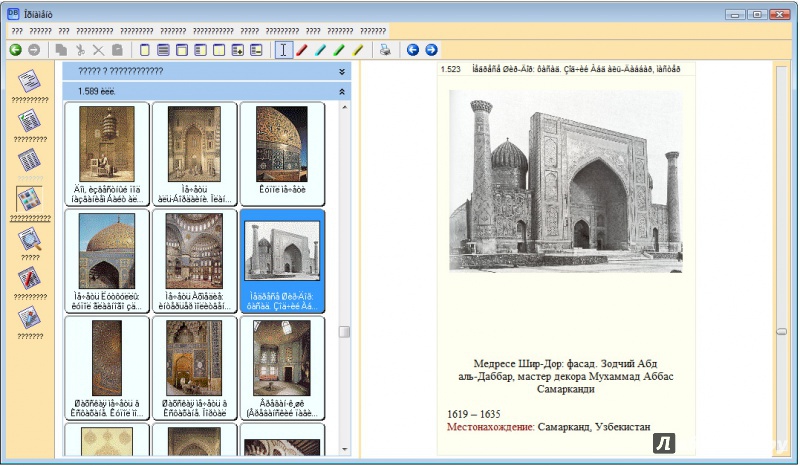
Task: Expand the collapsed top panel header
Action: point(342,71)
